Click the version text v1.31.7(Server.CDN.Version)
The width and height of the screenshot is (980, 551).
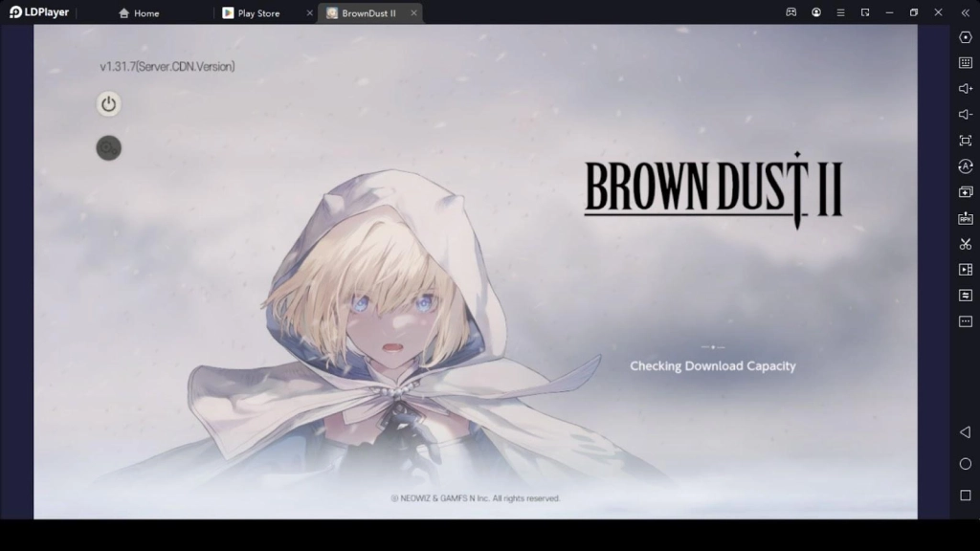tap(167, 66)
